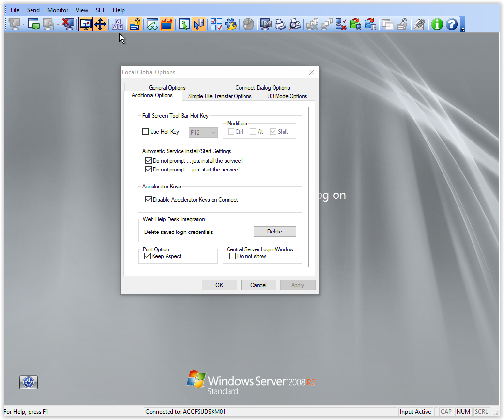Viewport: 504px width, 420px height.
Task: Open the File menu
Action: tap(15, 10)
